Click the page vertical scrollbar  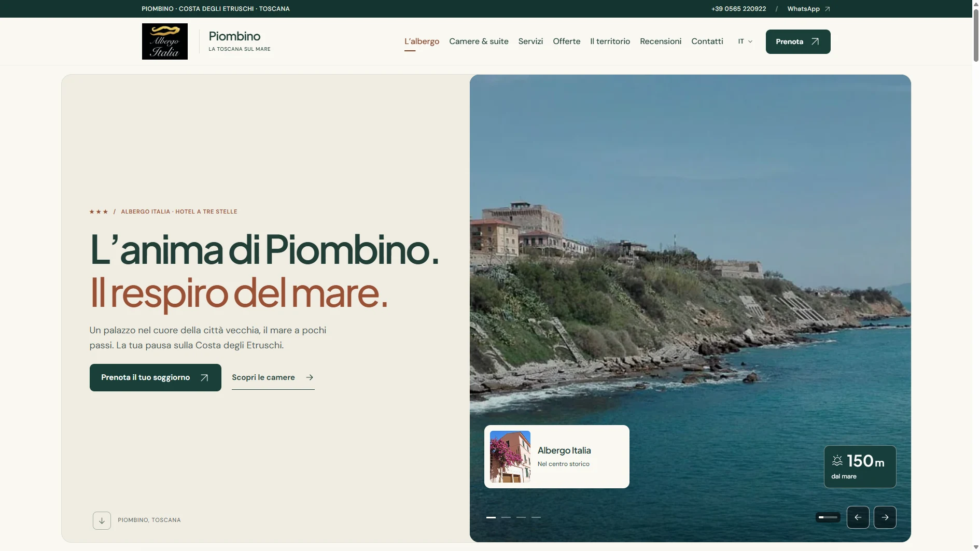point(975,36)
